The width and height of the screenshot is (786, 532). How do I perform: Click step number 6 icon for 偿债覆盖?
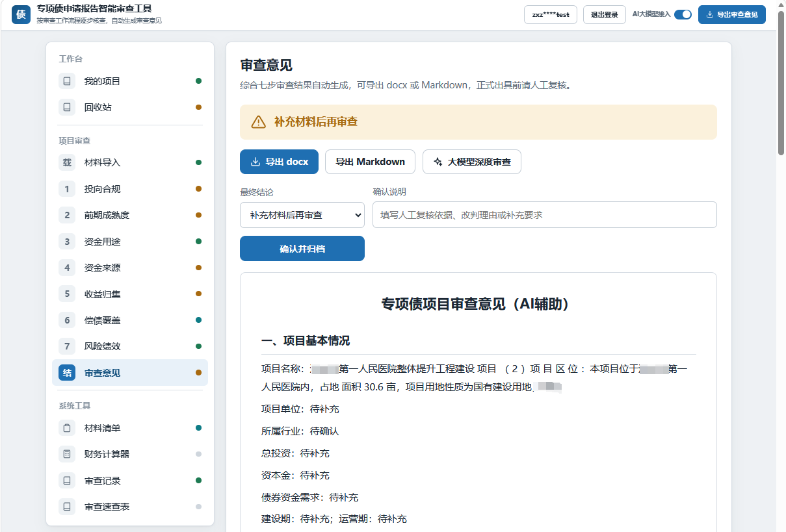(x=67, y=320)
